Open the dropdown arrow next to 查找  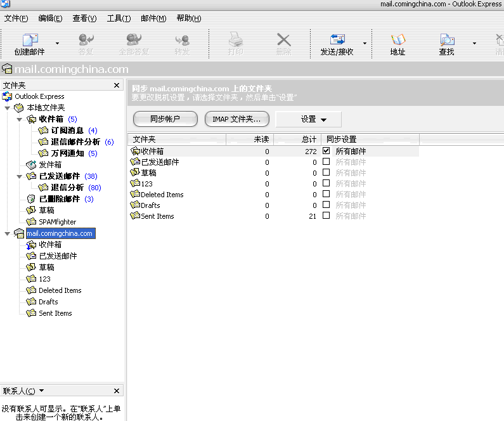coord(474,43)
